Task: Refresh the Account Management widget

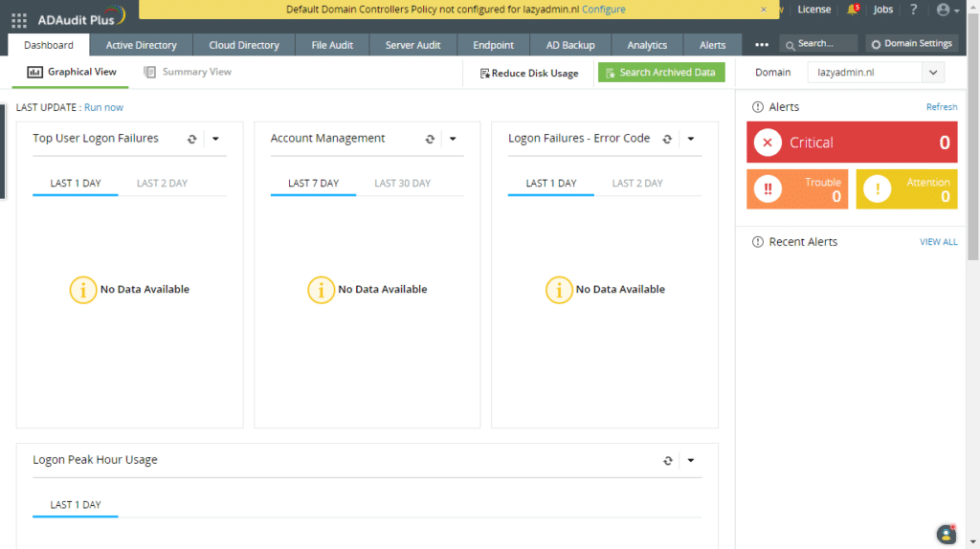Action: (430, 140)
